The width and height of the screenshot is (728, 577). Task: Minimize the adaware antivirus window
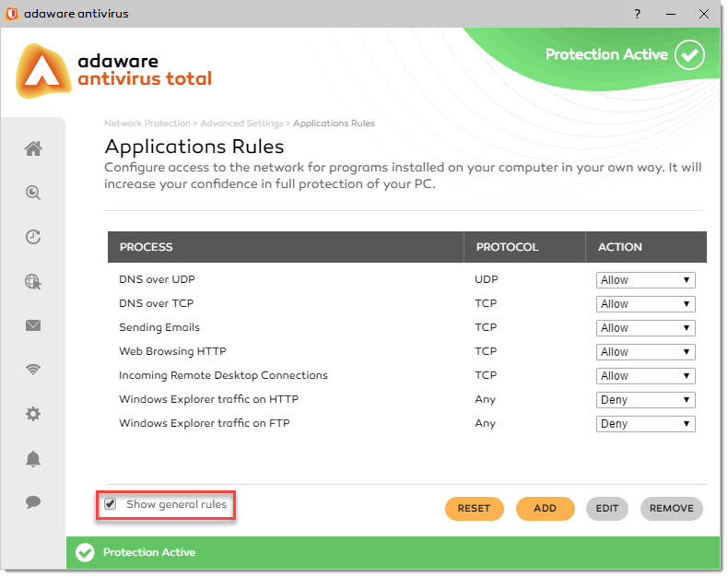[x=671, y=14]
